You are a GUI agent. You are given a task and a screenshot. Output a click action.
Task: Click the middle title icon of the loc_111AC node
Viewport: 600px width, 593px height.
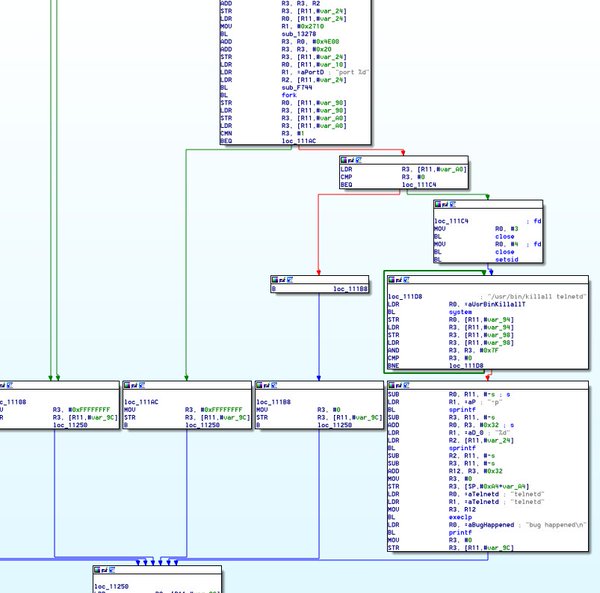tap(134, 385)
